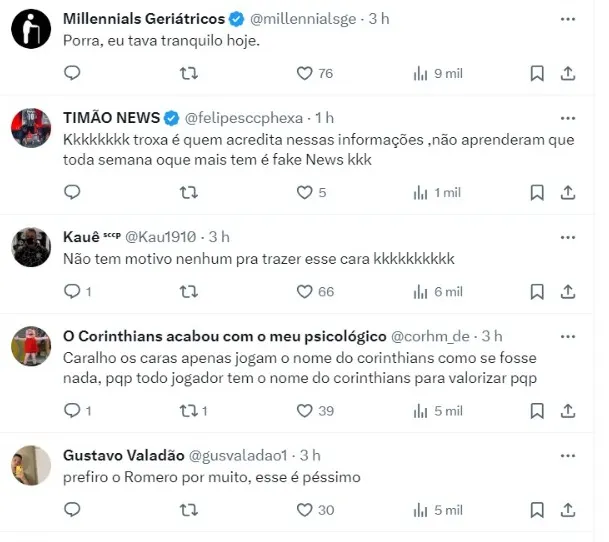Reply to the Millennials Geriátricos tweet
This screenshot has width=609, height=542.
(72, 73)
